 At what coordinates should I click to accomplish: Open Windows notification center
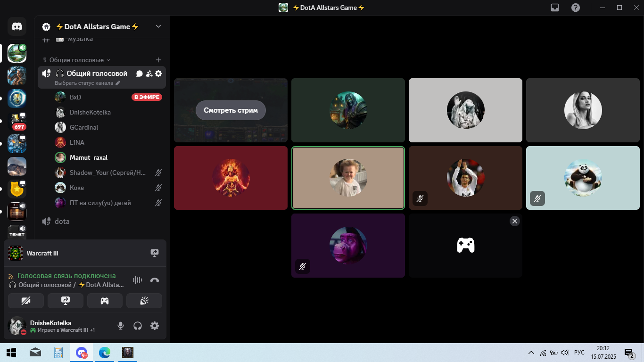(x=629, y=353)
